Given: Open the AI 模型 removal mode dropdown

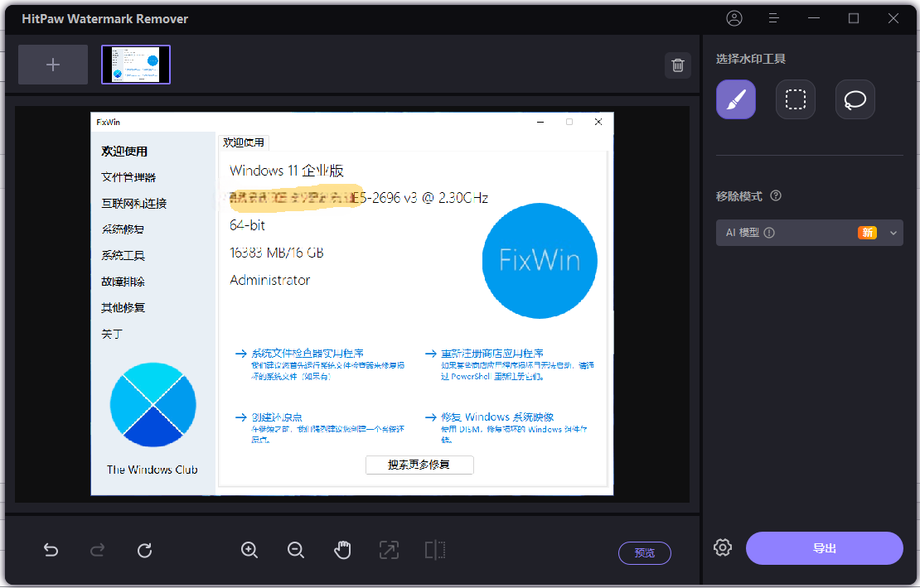Looking at the screenshot, I should point(809,233).
